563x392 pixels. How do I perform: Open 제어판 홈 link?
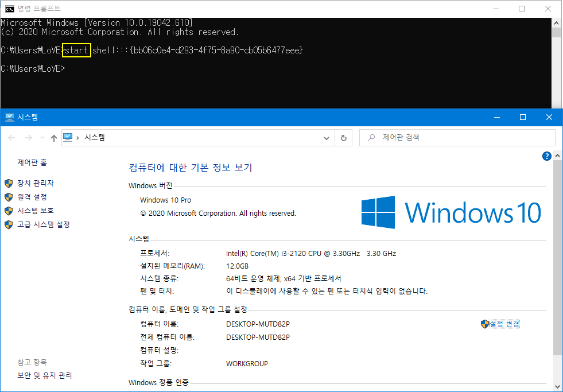32,162
